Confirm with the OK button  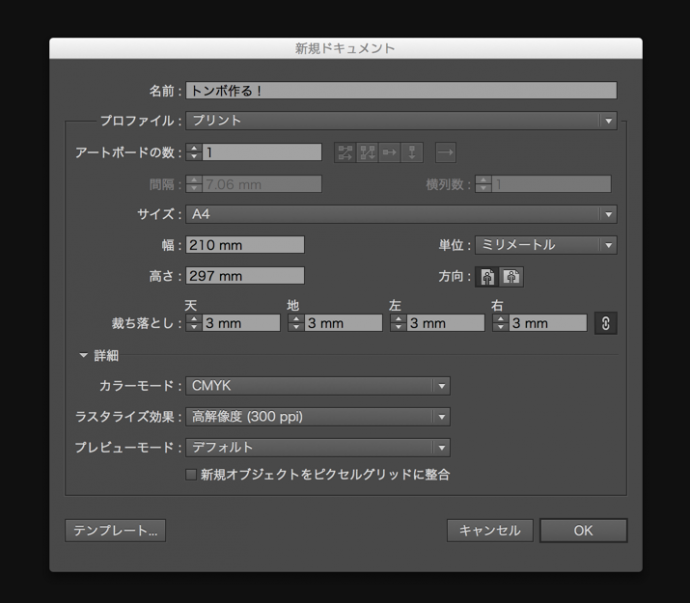coord(584,530)
